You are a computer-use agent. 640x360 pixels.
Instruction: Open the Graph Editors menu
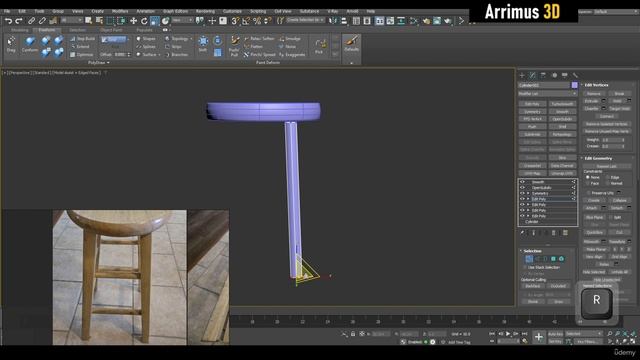tap(175, 11)
